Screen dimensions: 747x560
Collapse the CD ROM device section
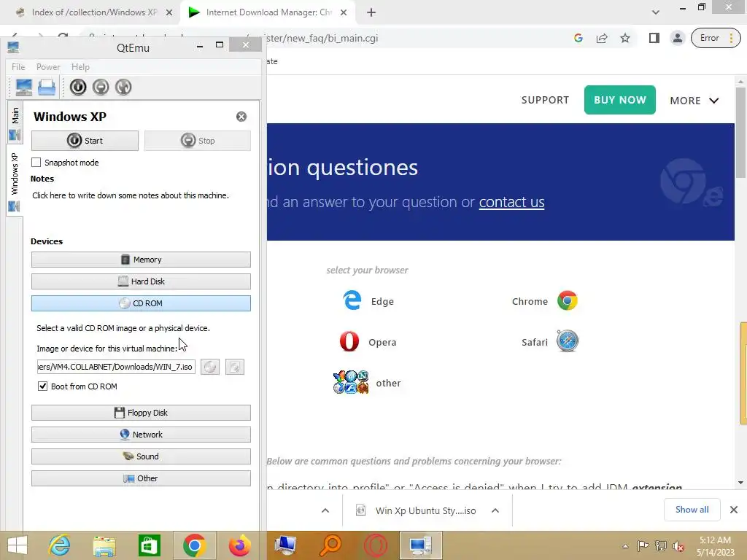click(x=141, y=303)
